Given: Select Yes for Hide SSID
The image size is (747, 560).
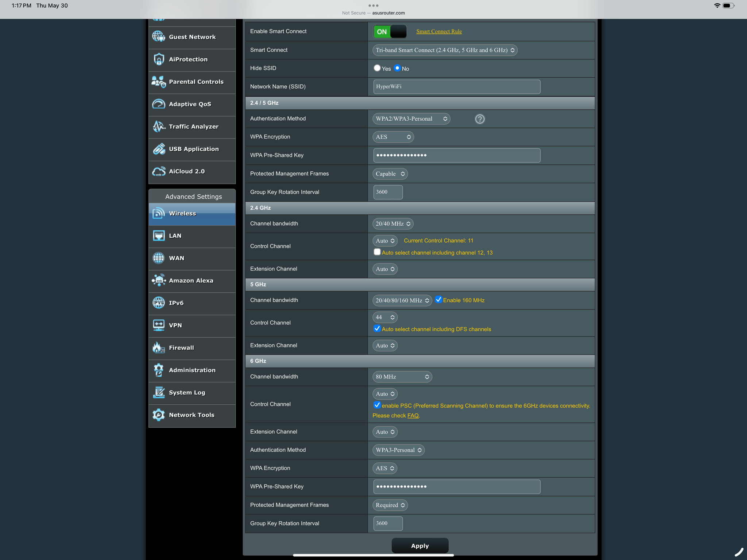Looking at the screenshot, I should coord(377,68).
